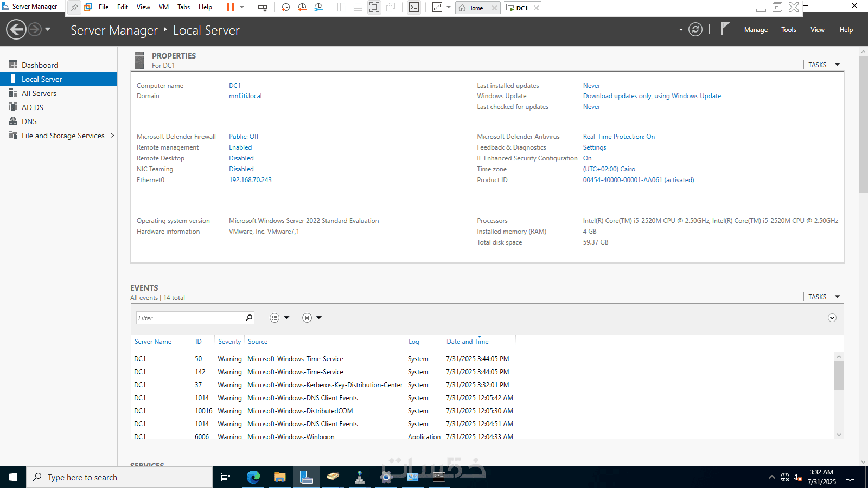The width and height of the screenshot is (868, 488).
Task: Click the VMware stretch guest icon
Action: 437,7
